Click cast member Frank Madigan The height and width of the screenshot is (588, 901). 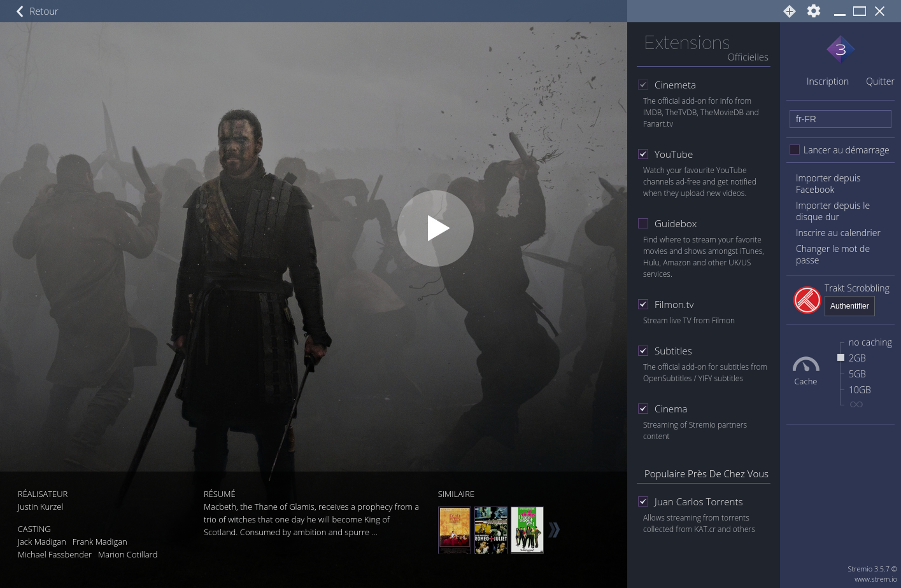(x=100, y=542)
